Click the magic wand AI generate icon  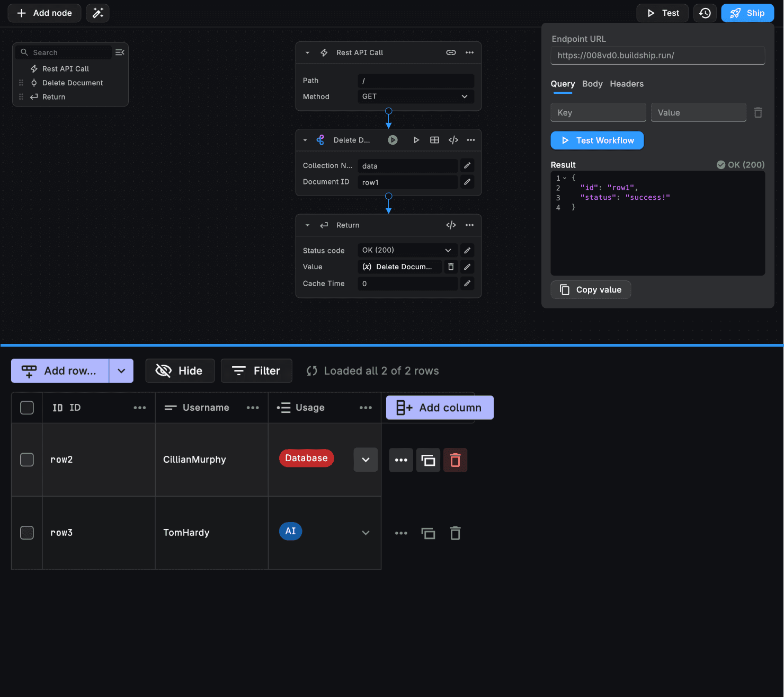click(97, 13)
